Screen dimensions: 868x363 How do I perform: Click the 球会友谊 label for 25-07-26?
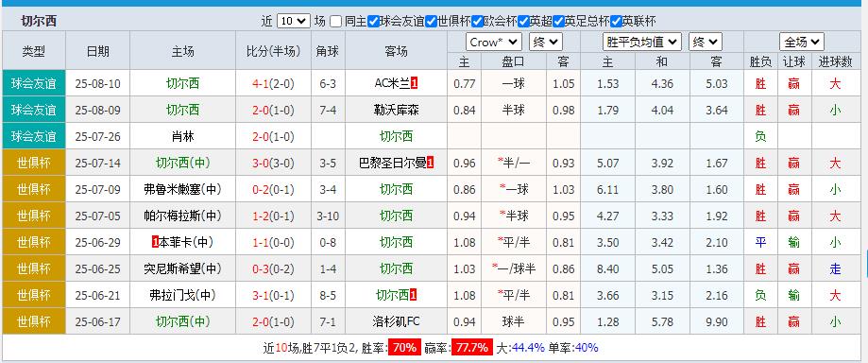point(34,136)
